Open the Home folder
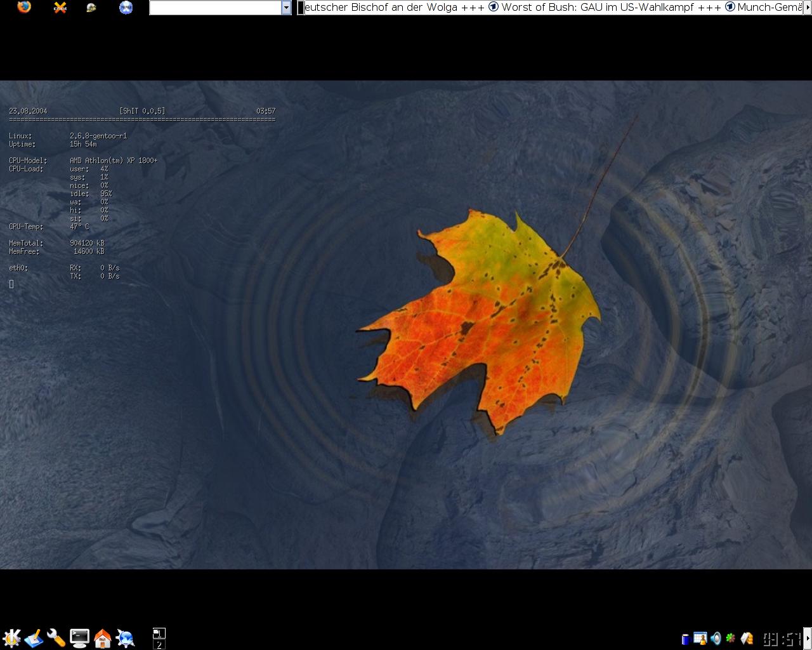This screenshot has height=650, width=812. pyautogui.click(x=102, y=637)
